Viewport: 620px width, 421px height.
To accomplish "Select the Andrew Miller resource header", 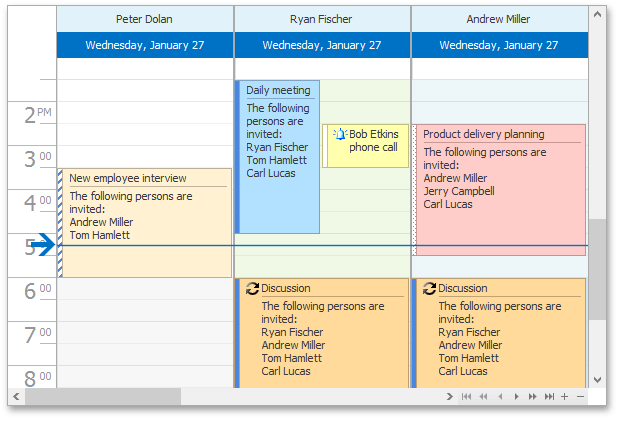I will coord(499,19).
